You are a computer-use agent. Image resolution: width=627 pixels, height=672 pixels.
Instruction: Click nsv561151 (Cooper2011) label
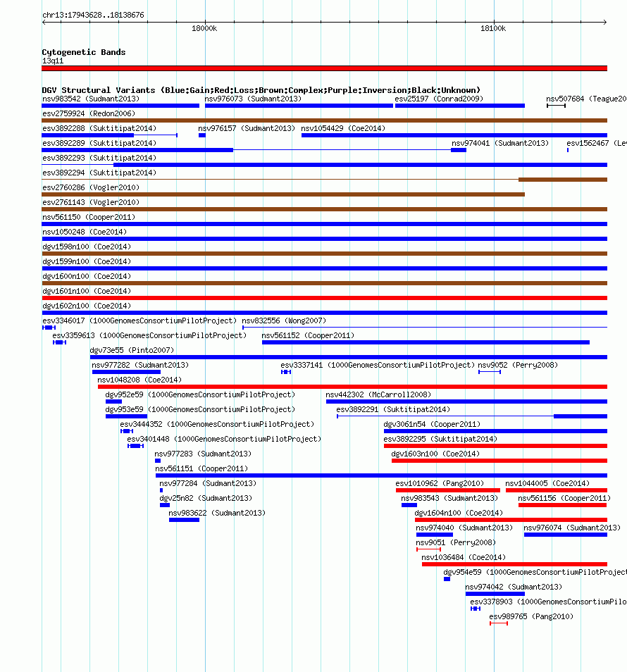click(201, 468)
